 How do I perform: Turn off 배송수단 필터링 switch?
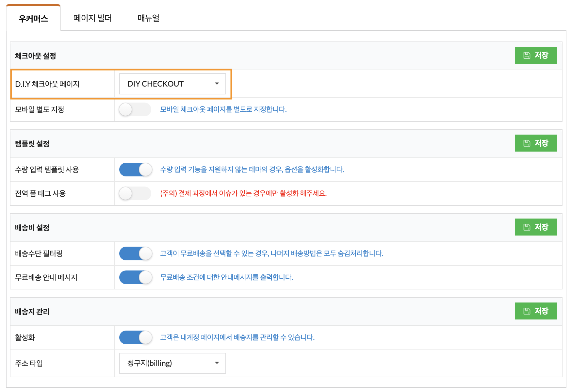pyautogui.click(x=136, y=254)
